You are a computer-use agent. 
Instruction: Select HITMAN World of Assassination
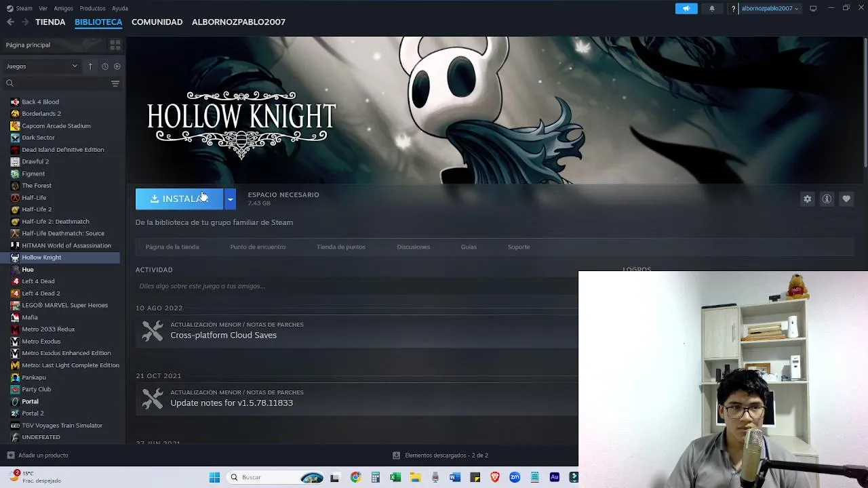tap(66, 245)
